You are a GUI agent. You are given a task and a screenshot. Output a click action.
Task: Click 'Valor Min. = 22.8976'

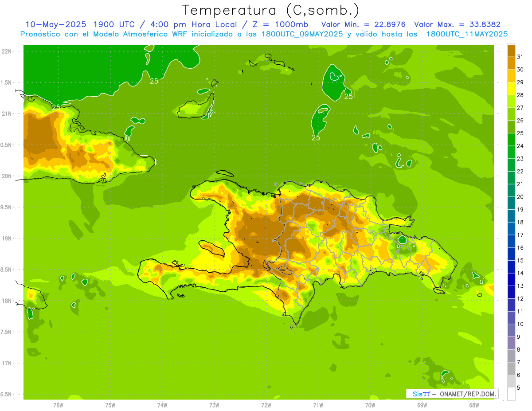click(364, 24)
